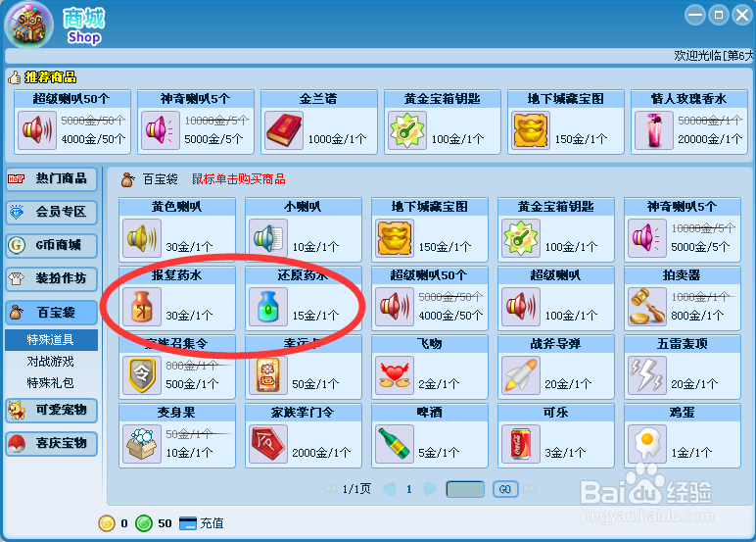Buy the 报复药水 potion icon
Image resolution: width=756 pixels, height=542 pixels.
pyautogui.click(x=142, y=307)
